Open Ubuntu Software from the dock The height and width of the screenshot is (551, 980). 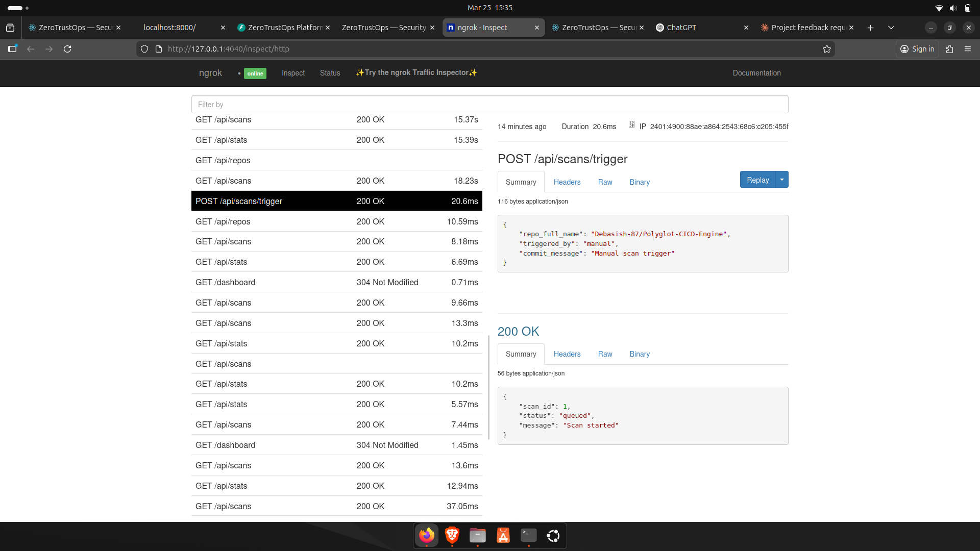[503, 535]
